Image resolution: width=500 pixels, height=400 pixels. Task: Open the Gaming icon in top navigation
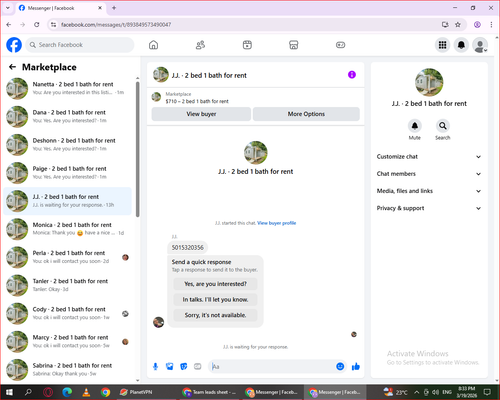[340, 45]
